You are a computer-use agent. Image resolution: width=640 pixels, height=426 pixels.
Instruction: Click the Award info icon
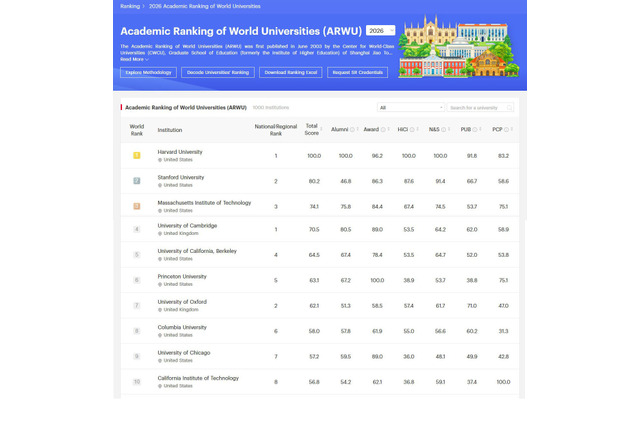(383, 130)
